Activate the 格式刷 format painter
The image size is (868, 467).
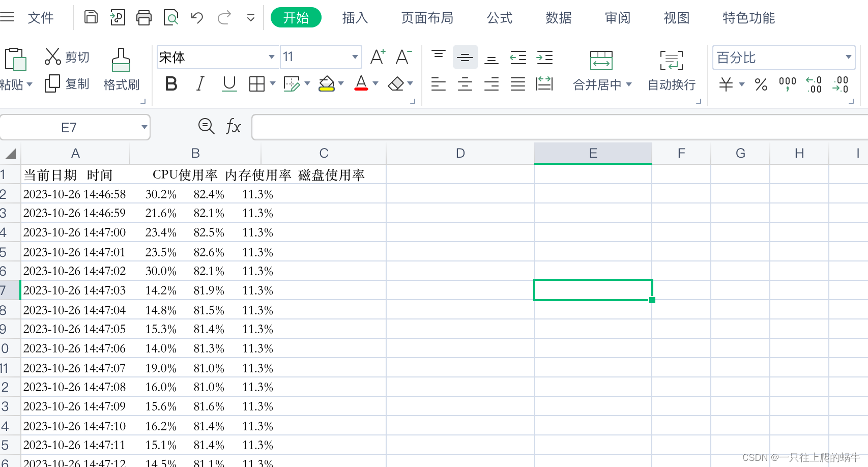click(x=121, y=70)
